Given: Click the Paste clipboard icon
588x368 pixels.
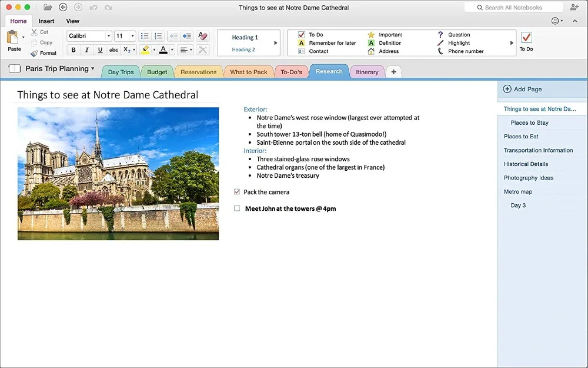Looking at the screenshot, I should (x=13, y=38).
